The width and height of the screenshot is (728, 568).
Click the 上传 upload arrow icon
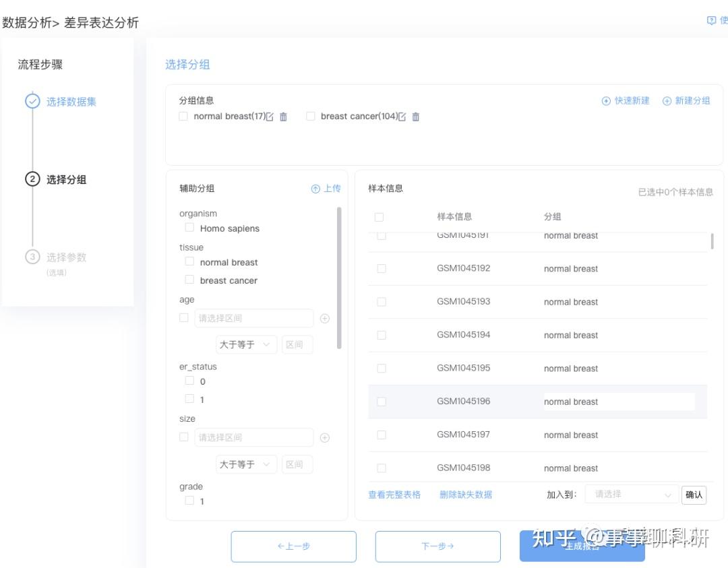pyautogui.click(x=315, y=189)
